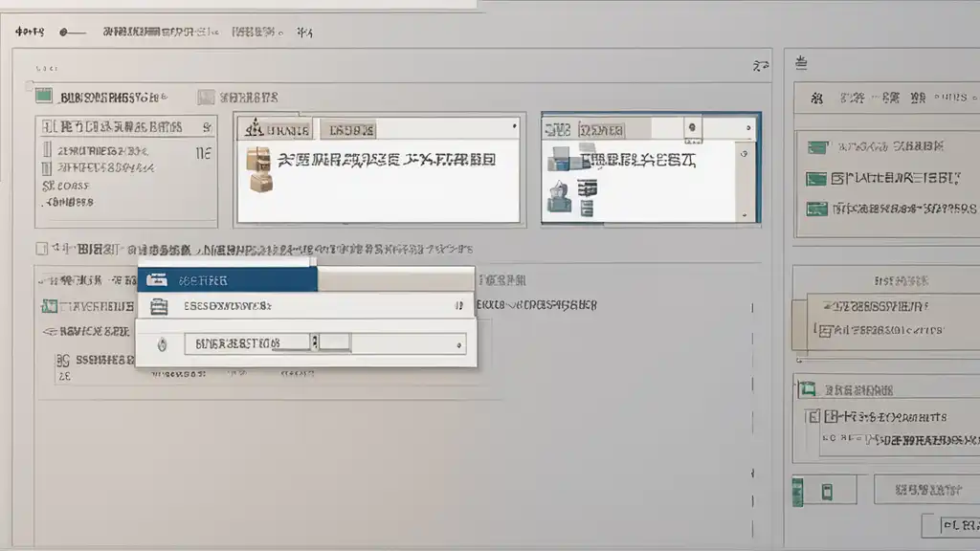980x551 pixels.
Task: Toggle the box icon in the left list header row
Action: click(48, 127)
